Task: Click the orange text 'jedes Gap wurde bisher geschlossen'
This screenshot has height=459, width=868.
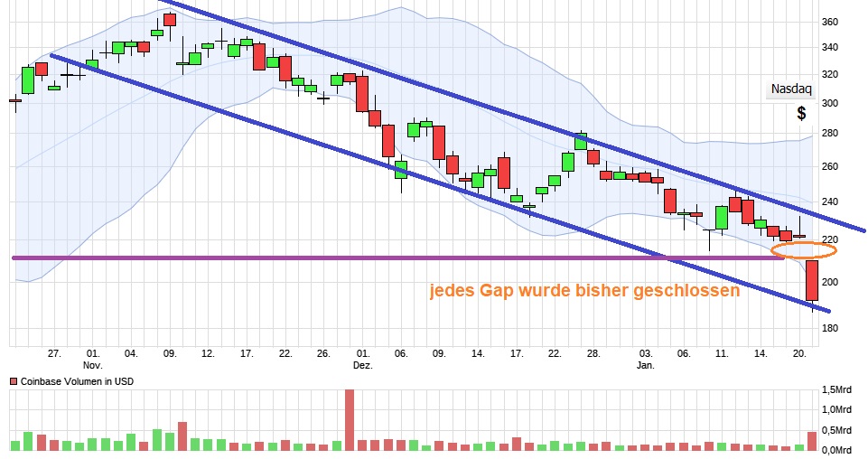Action: tap(583, 292)
